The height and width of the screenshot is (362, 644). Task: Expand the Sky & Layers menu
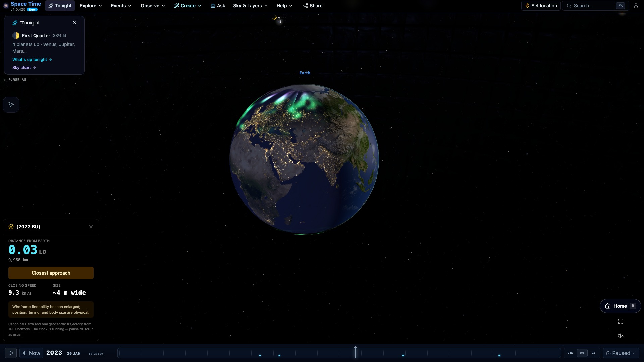point(250,6)
